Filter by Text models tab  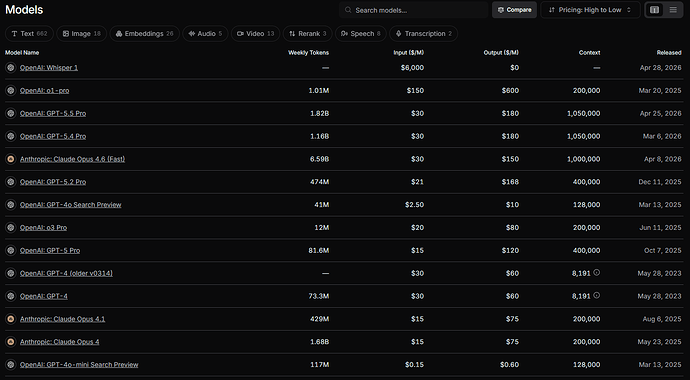tap(29, 34)
